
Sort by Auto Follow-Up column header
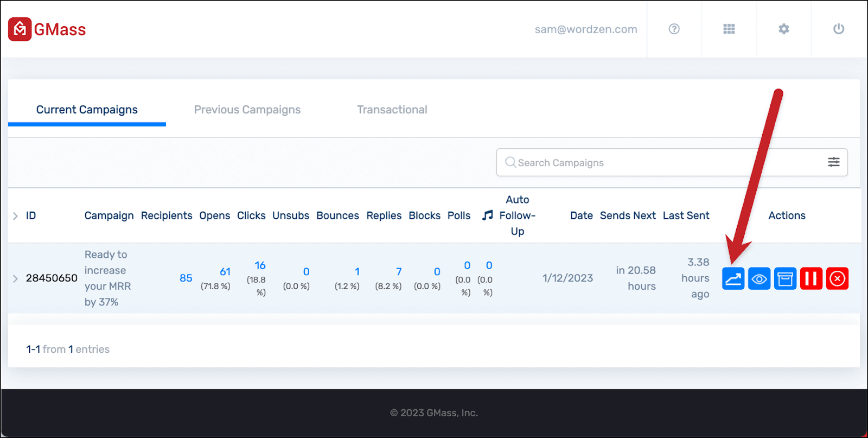pos(518,215)
